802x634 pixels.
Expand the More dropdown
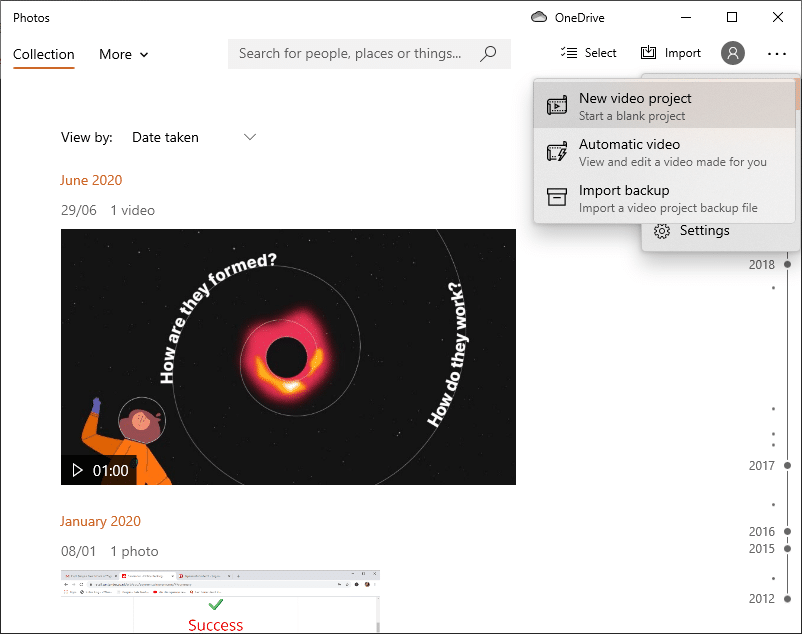pyautogui.click(x=124, y=54)
